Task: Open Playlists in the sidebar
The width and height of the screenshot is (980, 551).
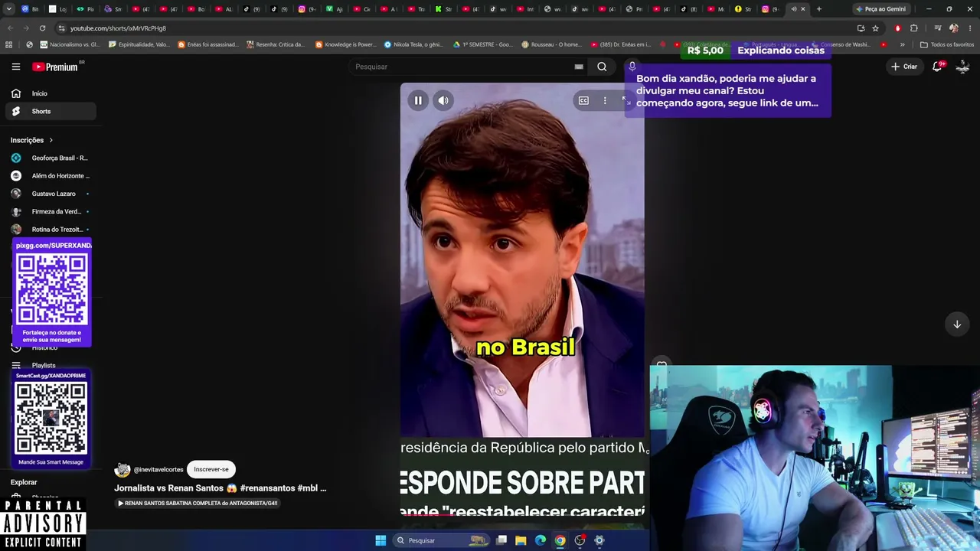Action: click(x=44, y=365)
